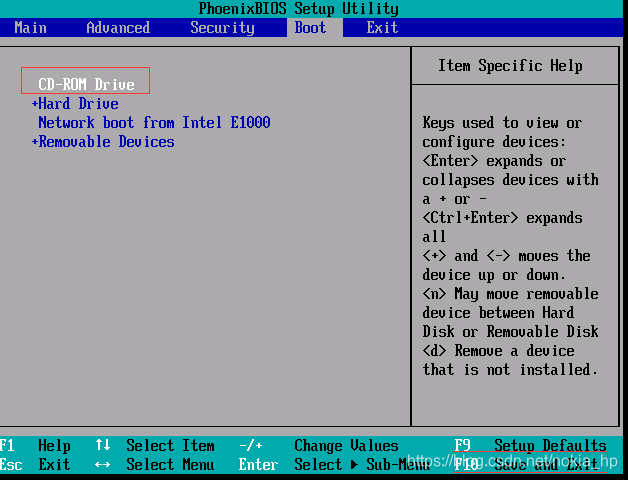
Task: Click the up-down arrows Select Item hint
Action: click(x=155, y=445)
